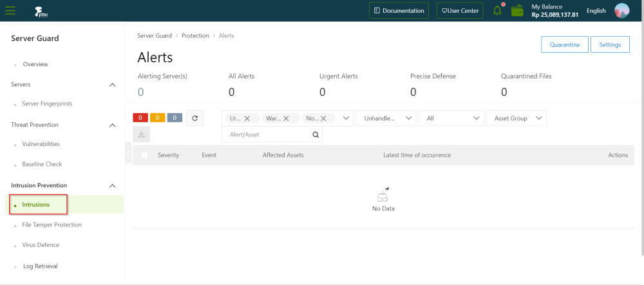Click the Alerting Server(s) count 0
The image size is (644, 285).
[140, 92]
